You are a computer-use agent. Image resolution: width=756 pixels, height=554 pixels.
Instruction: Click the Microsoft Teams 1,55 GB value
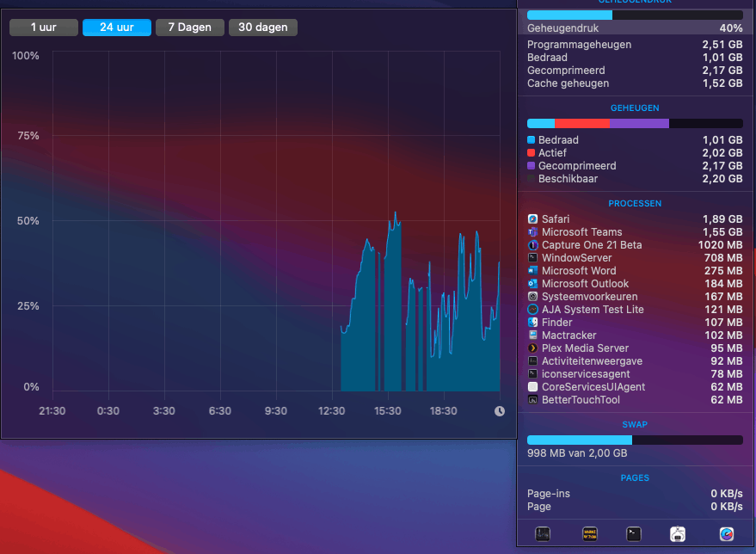722,232
